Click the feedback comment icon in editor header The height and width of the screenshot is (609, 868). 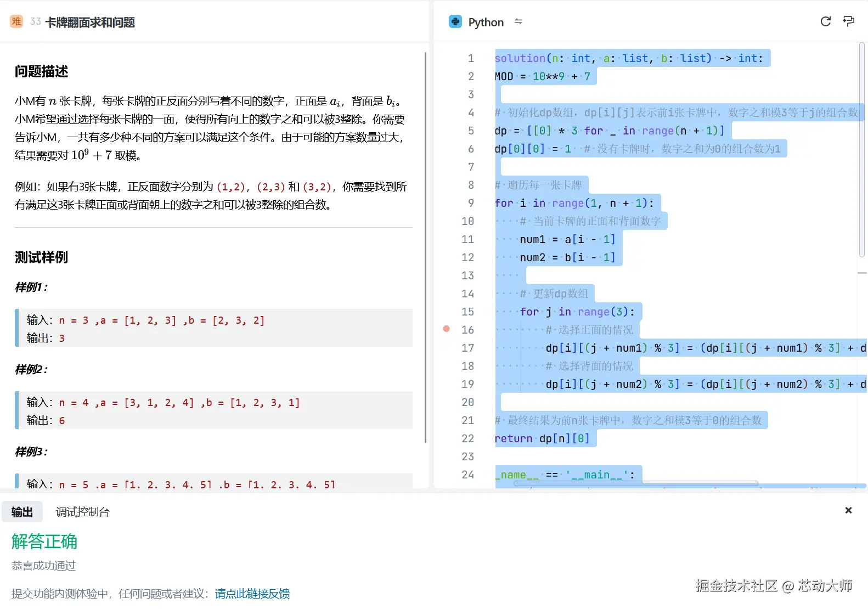click(x=848, y=21)
